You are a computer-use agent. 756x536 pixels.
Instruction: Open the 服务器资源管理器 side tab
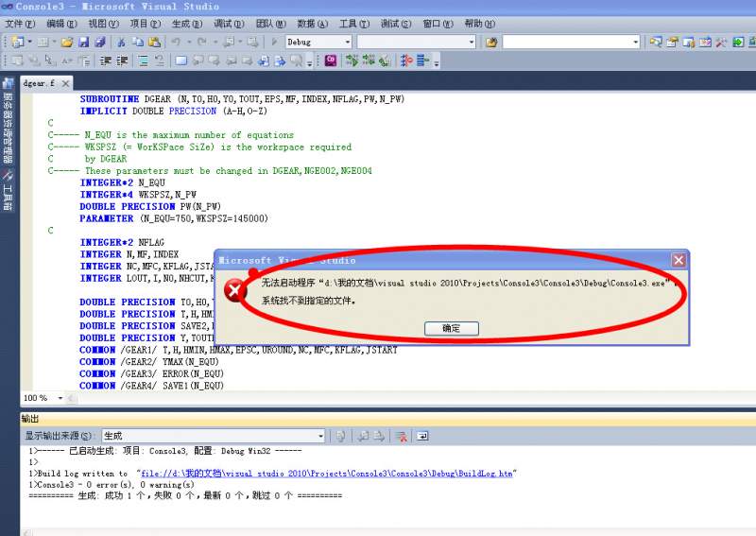pyautogui.click(x=9, y=121)
